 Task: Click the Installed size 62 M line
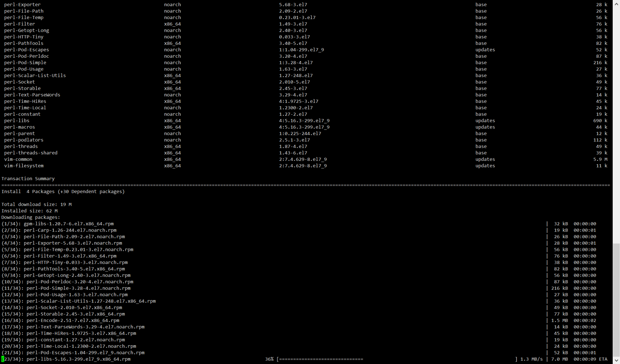tap(30, 211)
